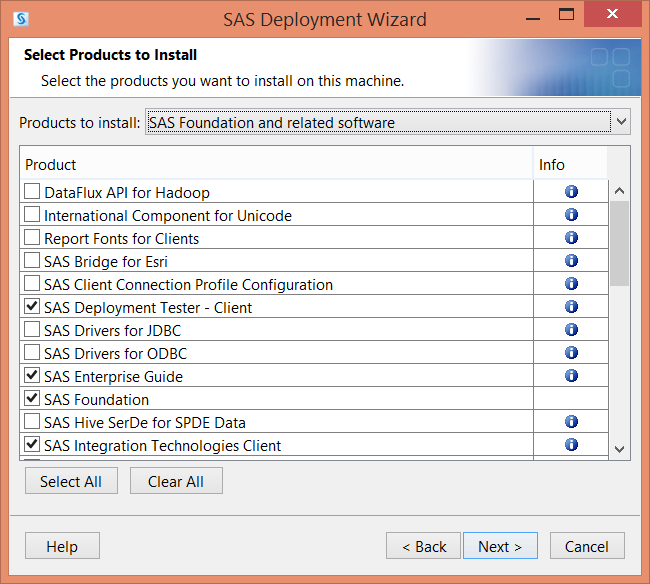Open info icon for SAS Drivers for ODBC
This screenshot has width=650, height=584.
[x=571, y=353]
